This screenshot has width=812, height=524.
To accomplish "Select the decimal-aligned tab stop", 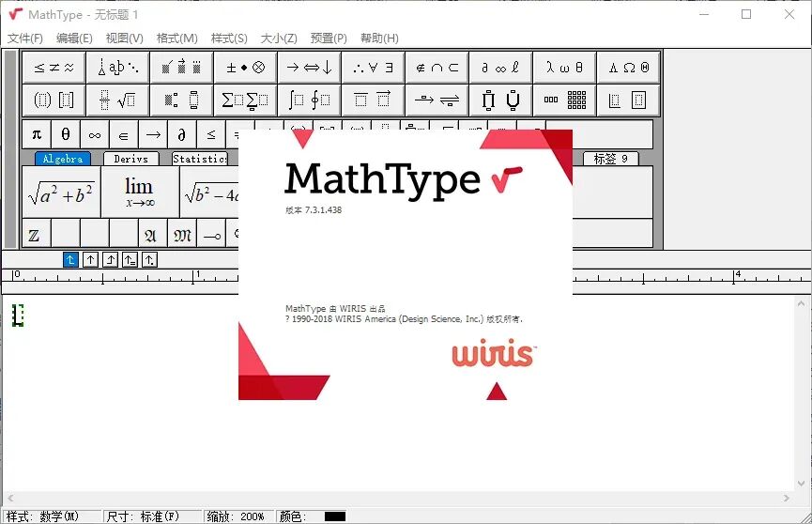I will (x=149, y=260).
